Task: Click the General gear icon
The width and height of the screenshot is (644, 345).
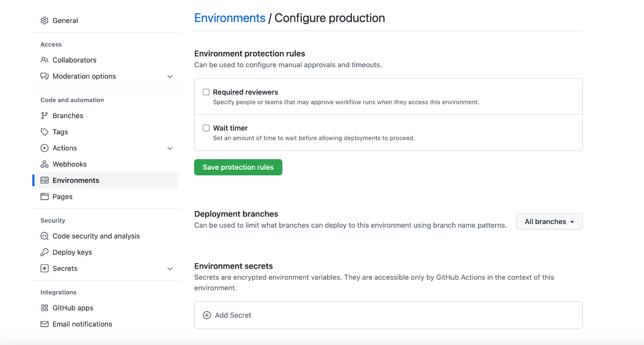Action: [x=45, y=21]
